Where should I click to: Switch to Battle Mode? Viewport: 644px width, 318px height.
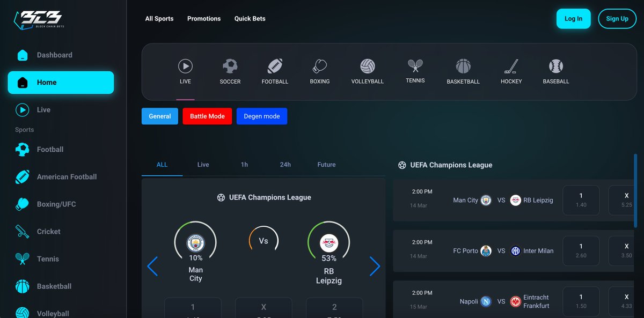207,116
